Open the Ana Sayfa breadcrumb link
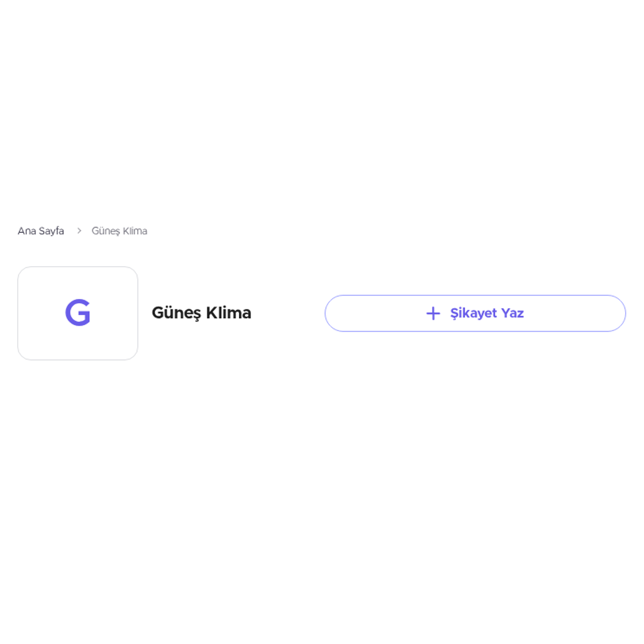Viewport: 644px width, 644px height. (x=41, y=231)
